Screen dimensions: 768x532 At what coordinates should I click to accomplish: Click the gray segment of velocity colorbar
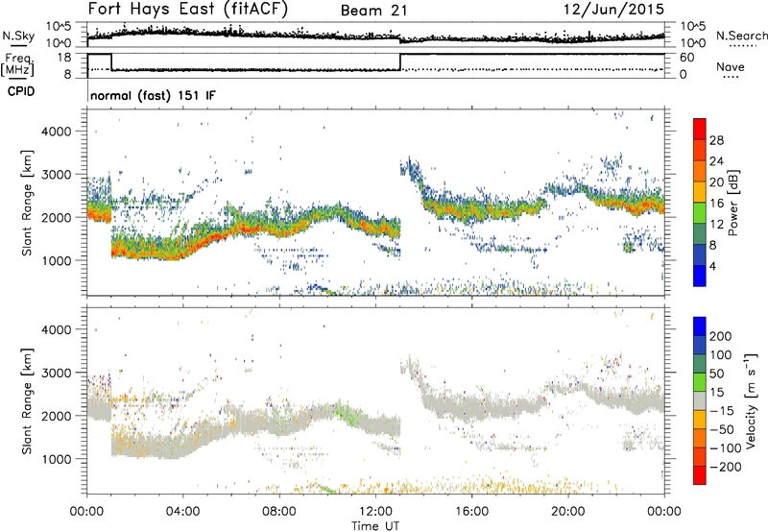[x=700, y=401]
